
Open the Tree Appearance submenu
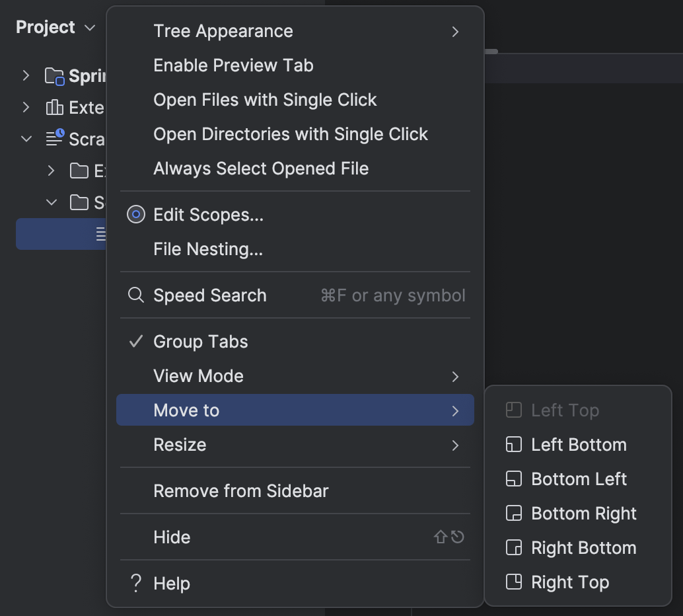pos(223,30)
